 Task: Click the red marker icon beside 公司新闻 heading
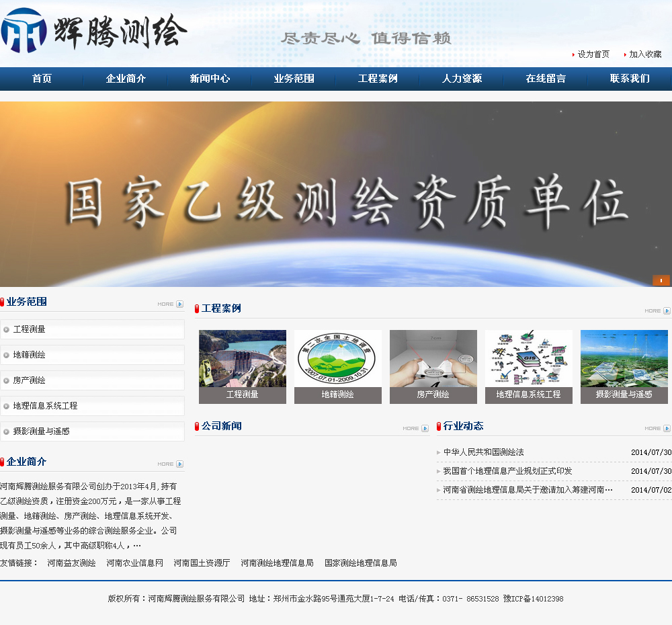point(196,425)
